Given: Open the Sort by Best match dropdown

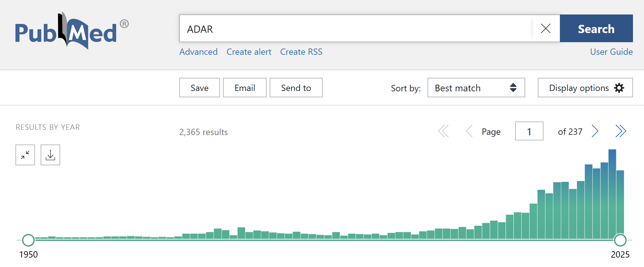Looking at the screenshot, I should (x=476, y=88).
